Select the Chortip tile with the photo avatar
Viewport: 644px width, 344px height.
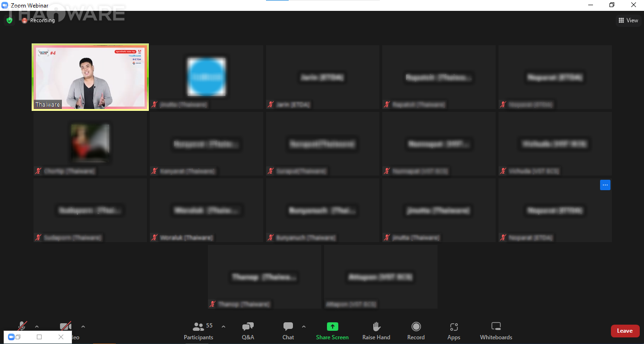tap(90, 144)
